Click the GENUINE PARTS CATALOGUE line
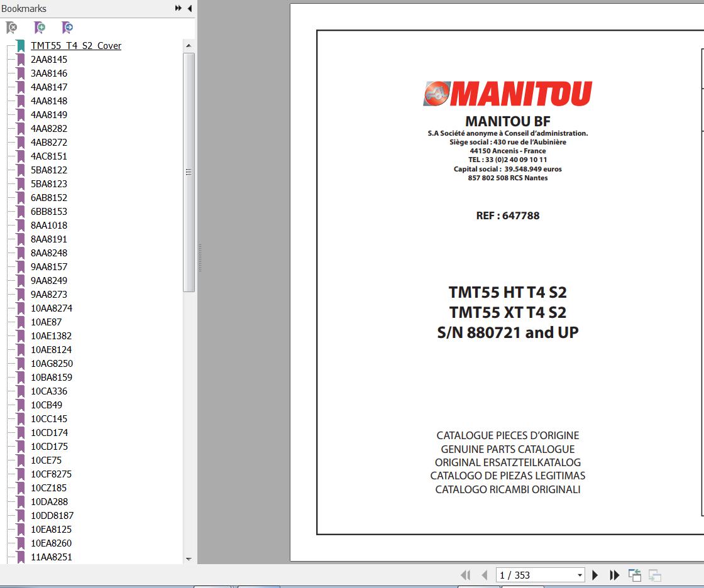 click(508, 449)
